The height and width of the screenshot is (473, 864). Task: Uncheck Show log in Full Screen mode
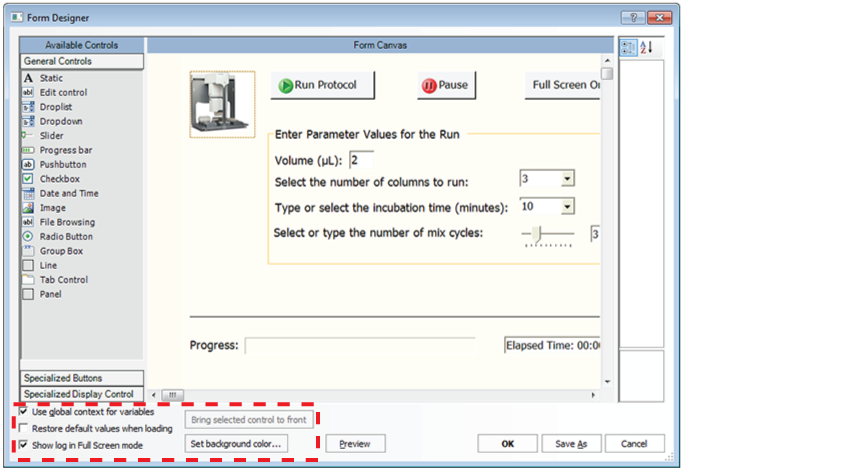pyautogui.click(x=25, y=445)
